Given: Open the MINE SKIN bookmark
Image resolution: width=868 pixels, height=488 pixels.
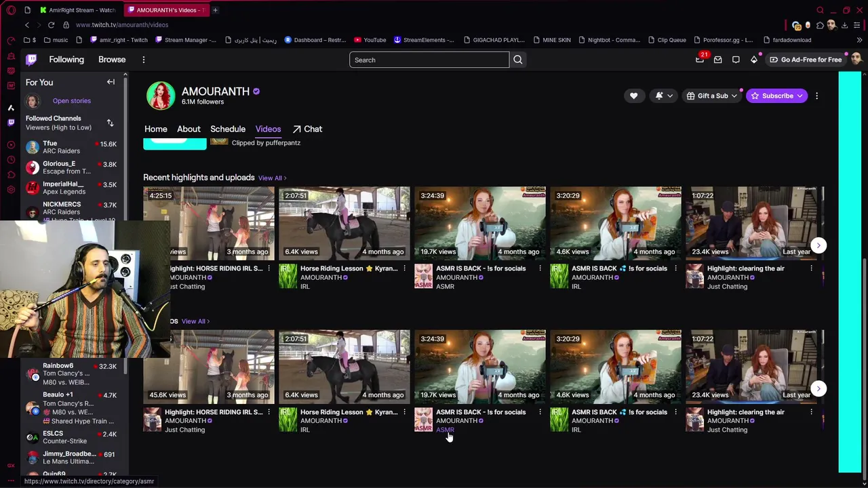Looking at the screenshot, I should tap(552, 40).
